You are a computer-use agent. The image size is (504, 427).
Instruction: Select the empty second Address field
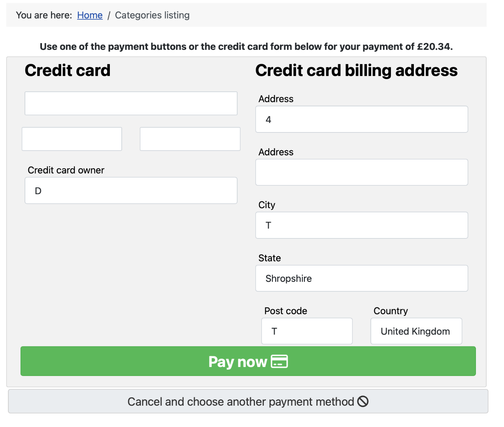point(361,172)
